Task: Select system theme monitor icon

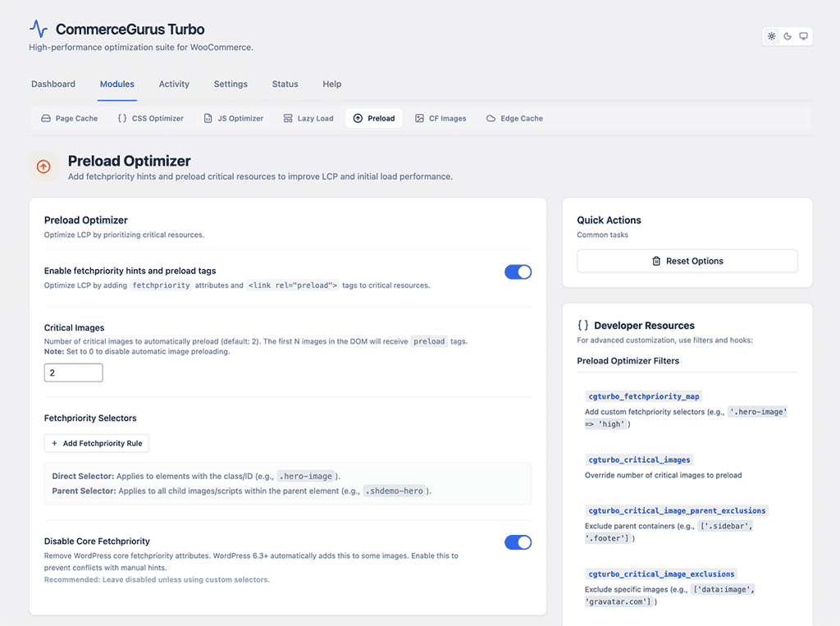Action: coord(804,36)
